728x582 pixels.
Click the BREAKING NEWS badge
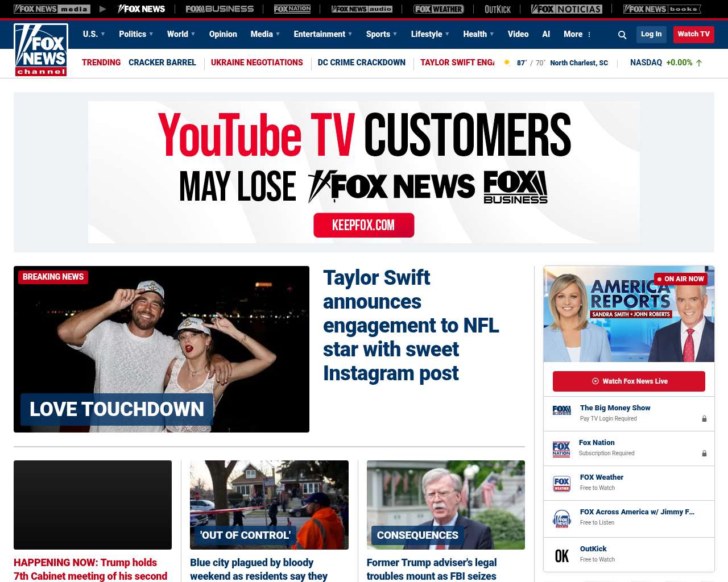53,277
